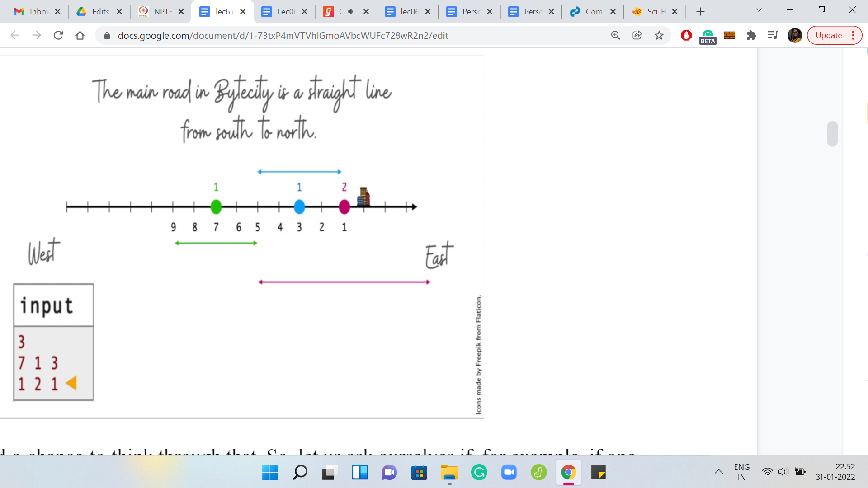Mute the audio-playing tab

click(352, 12)
